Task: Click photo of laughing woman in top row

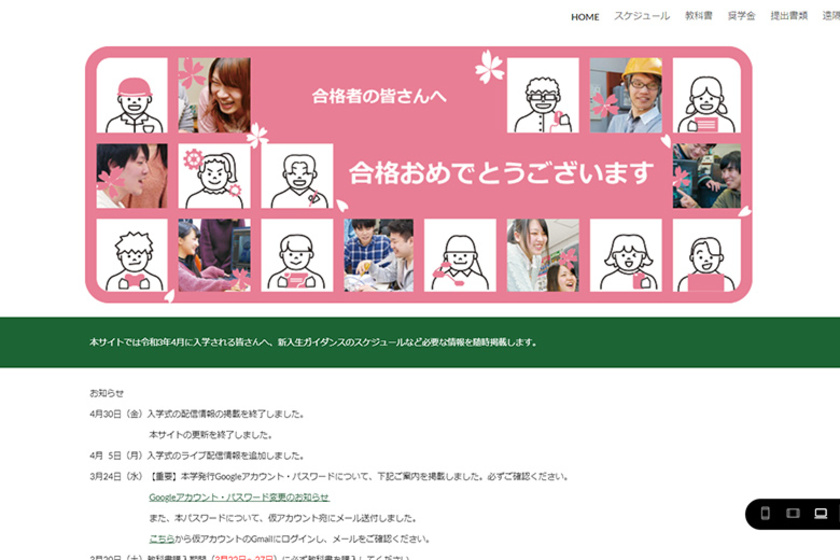Action: pos(214,96)
